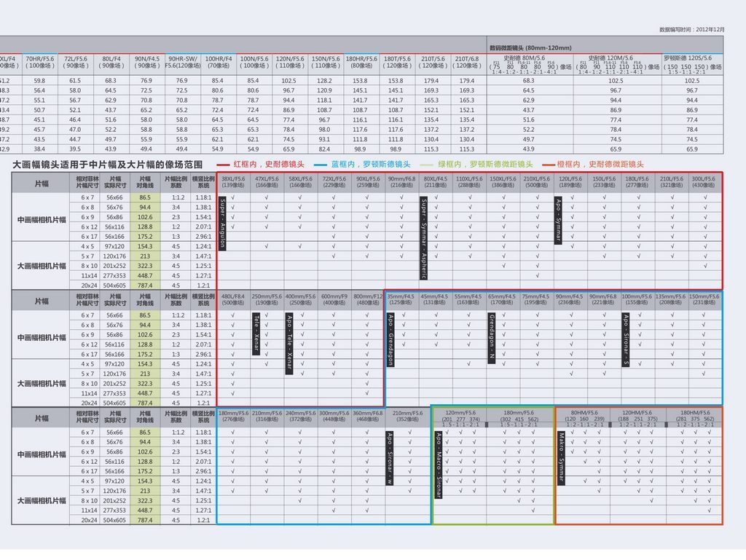Click the '罗顿斯德 120S/5.6' header
Screen dimensions: 746x560
pyautogui.click(x=692, y=65)
